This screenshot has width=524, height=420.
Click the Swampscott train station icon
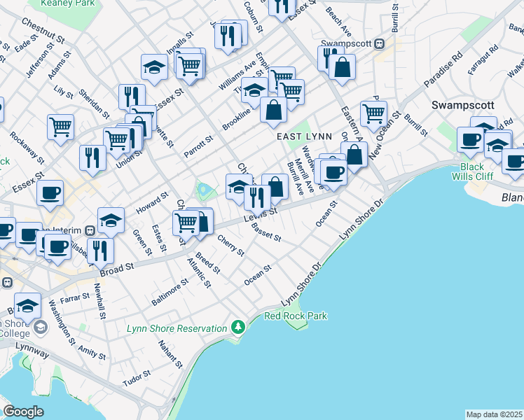pos(379,43)
